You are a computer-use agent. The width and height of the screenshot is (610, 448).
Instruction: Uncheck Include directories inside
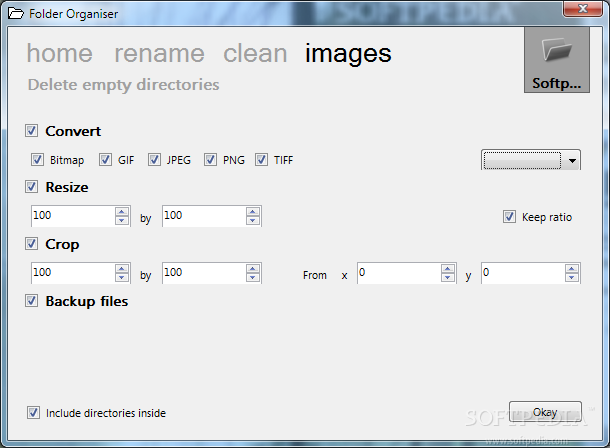33,413
